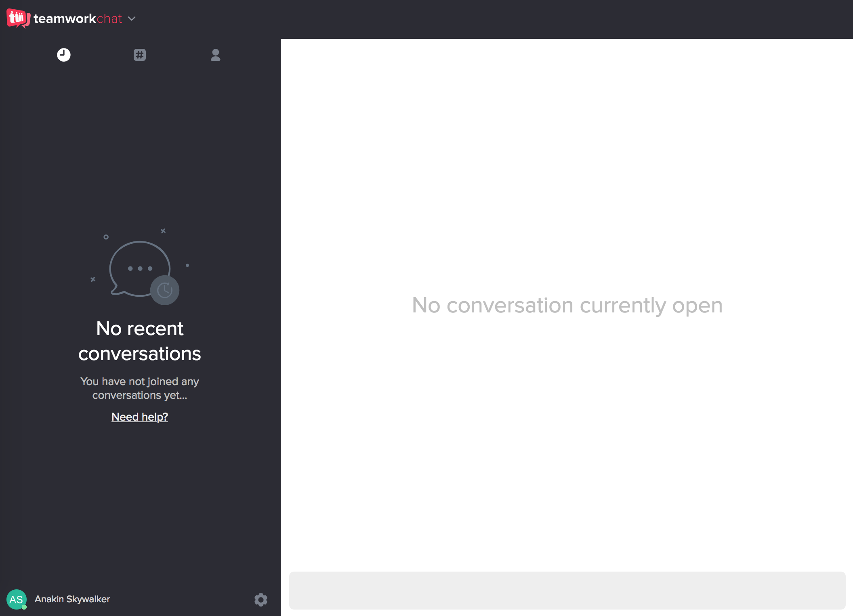The height and width of the screenshot is (616, 853).
Task: Click the empty dark top header bar
Action: 485,19
